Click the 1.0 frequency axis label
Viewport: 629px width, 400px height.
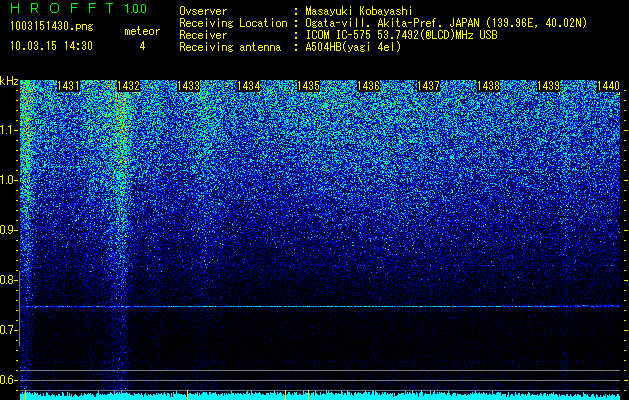[9, 180]
